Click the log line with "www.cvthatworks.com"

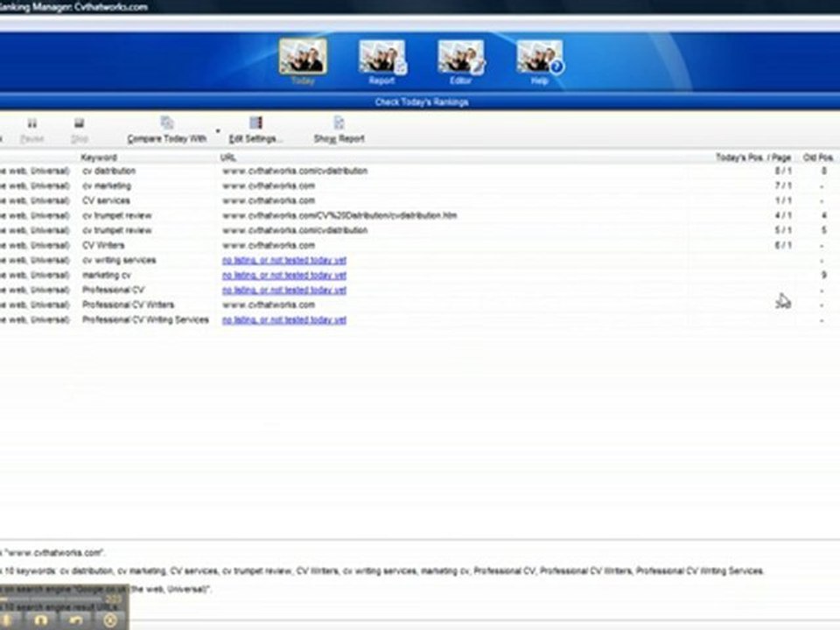pos(52,553)
